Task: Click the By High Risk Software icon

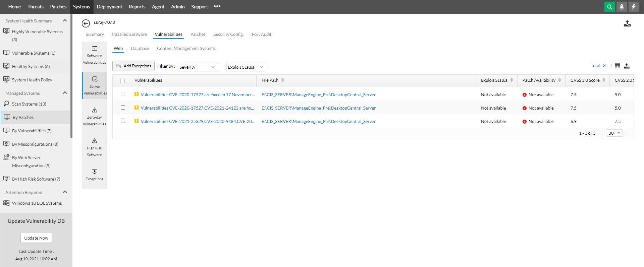Action: pyautogui.click(x=6, y=179)
